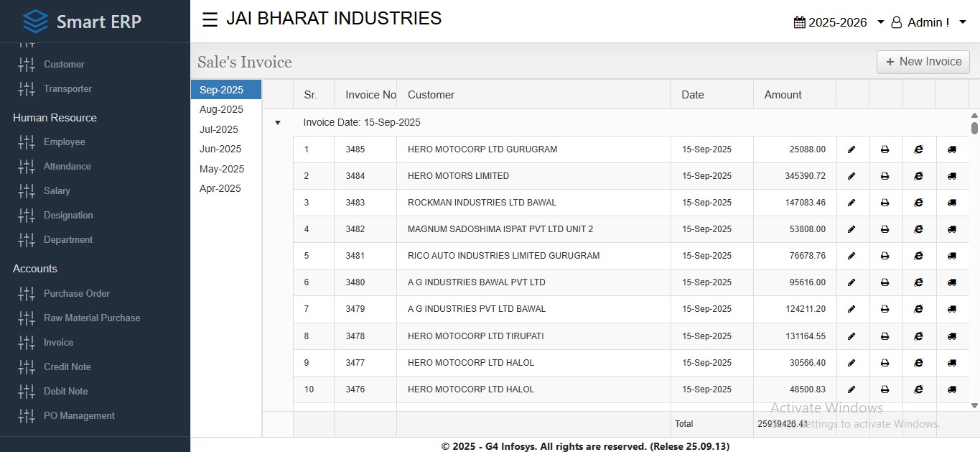Screen dimensions: 980x452
Task: Click the edit pencil icon for invoice 3485
Action: tap(851, 149)
